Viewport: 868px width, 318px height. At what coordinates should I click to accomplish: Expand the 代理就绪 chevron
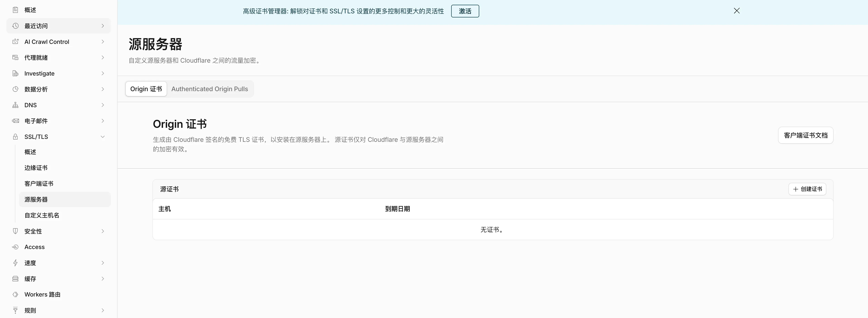(x=103, y=58)
